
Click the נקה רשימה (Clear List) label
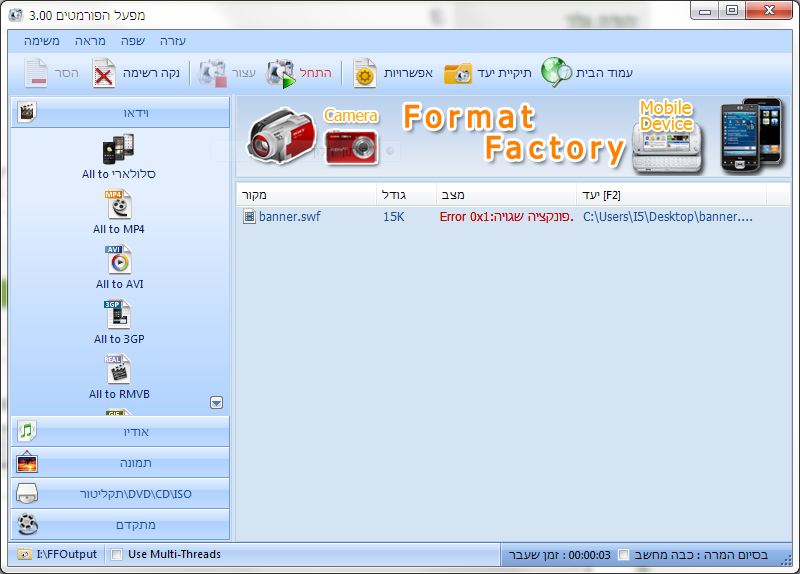point(151,73)
